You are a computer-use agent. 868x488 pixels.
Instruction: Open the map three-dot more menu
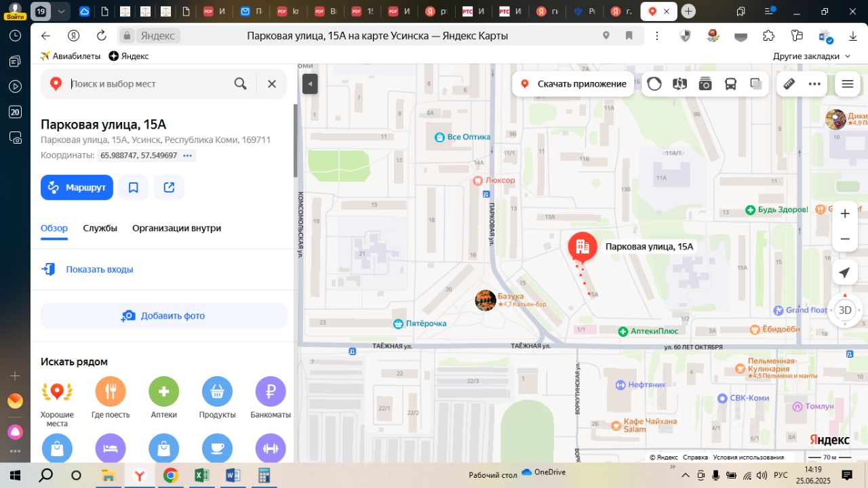pos(814,84)
